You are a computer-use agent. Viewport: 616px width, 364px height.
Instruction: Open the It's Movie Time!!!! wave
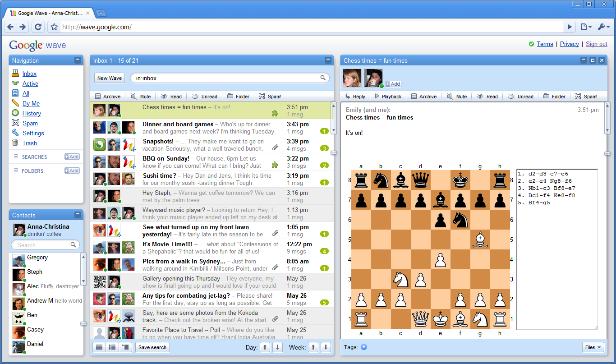(211, 248)
